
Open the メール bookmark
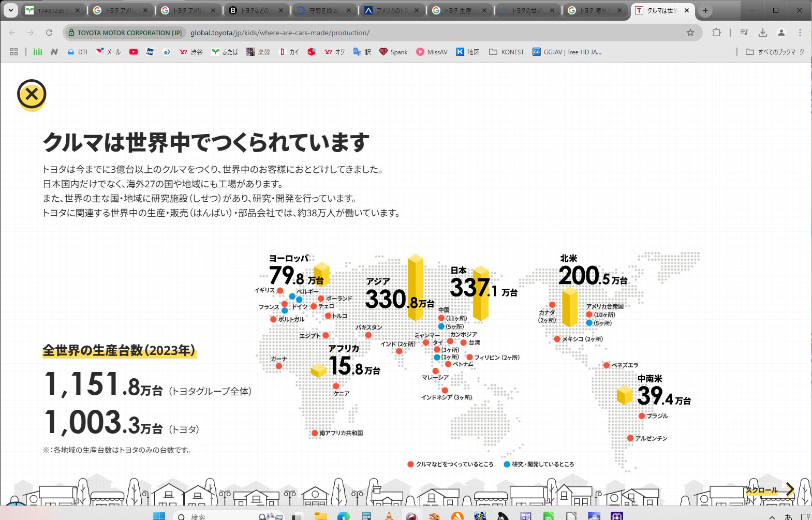(x=108, y=52)
